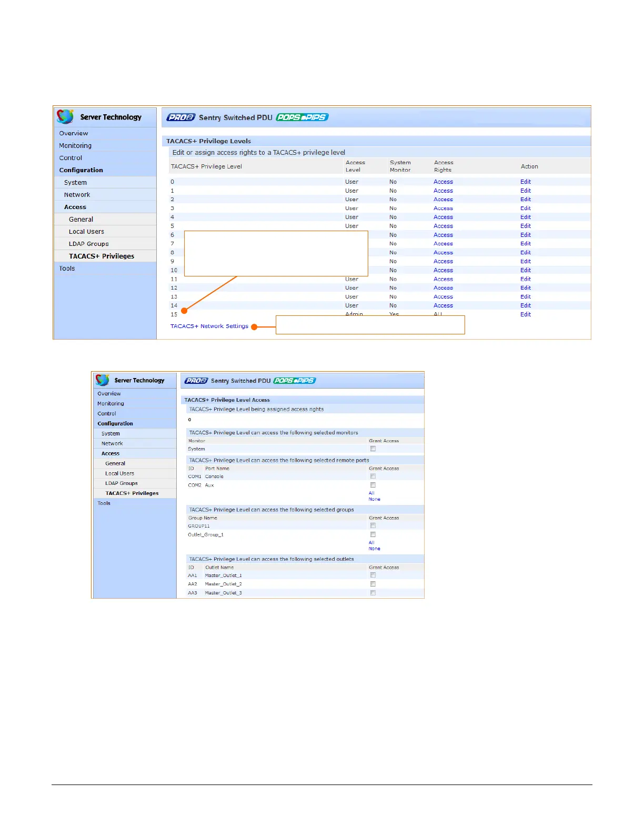Click Server Technology logo in upper screenshot
This screenshot has width=644, height=834.
coord(99,117)
